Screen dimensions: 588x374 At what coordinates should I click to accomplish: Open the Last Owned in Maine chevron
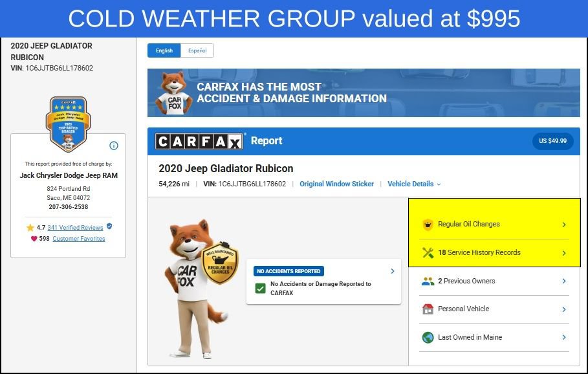[564, 337]
